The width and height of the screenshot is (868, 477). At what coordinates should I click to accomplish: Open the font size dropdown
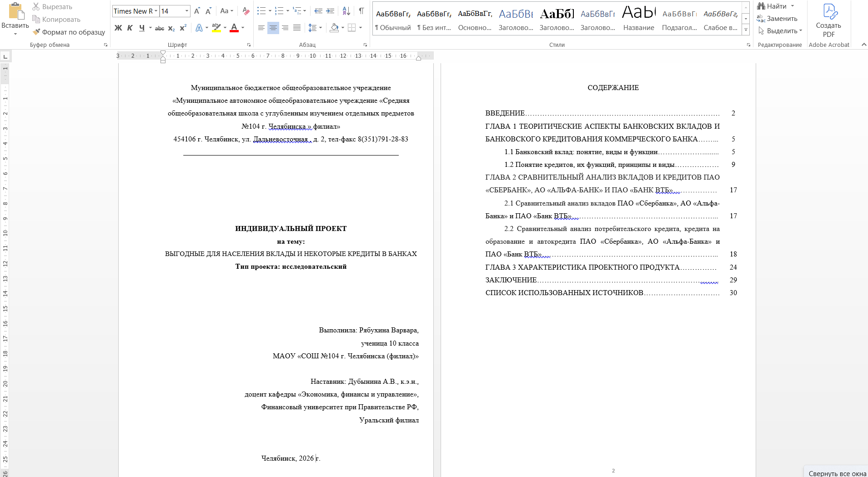point(186,11)
